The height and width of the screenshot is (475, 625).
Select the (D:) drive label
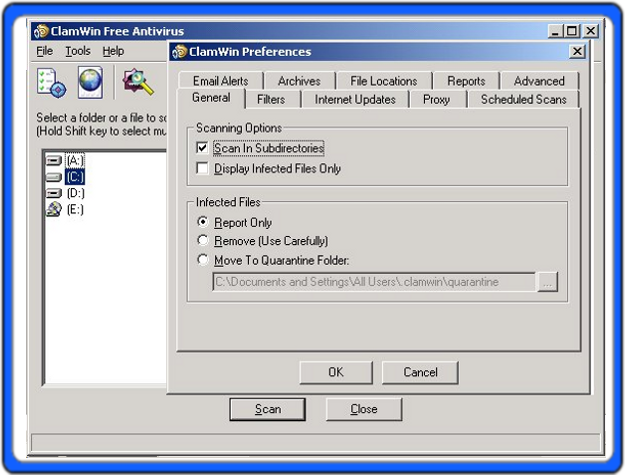click(75, 193)
